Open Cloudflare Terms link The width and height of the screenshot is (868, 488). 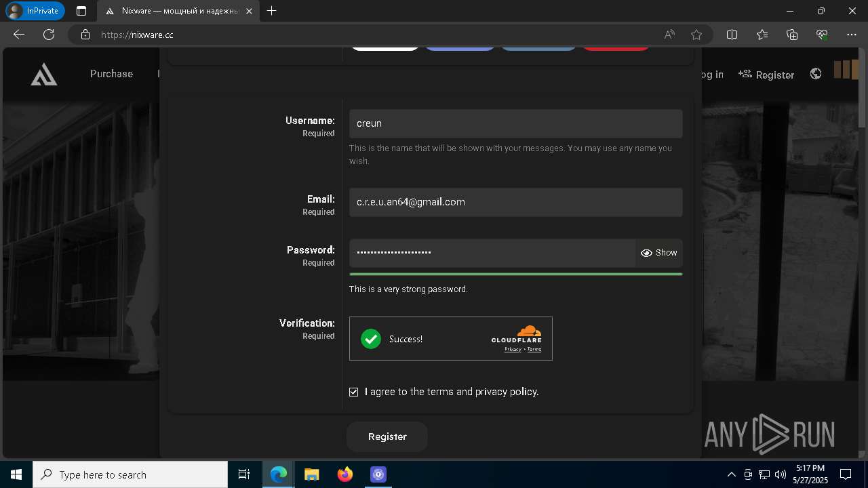point(534,350)
